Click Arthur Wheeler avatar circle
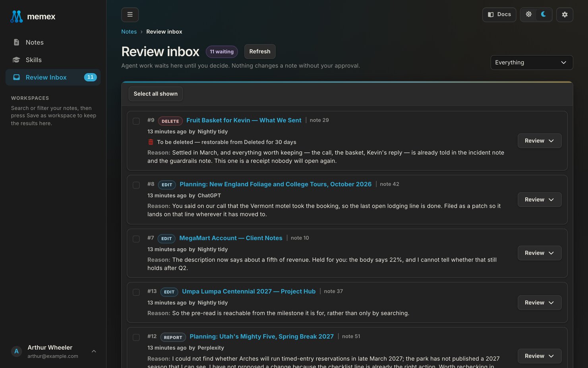 [x=16, y=351]
